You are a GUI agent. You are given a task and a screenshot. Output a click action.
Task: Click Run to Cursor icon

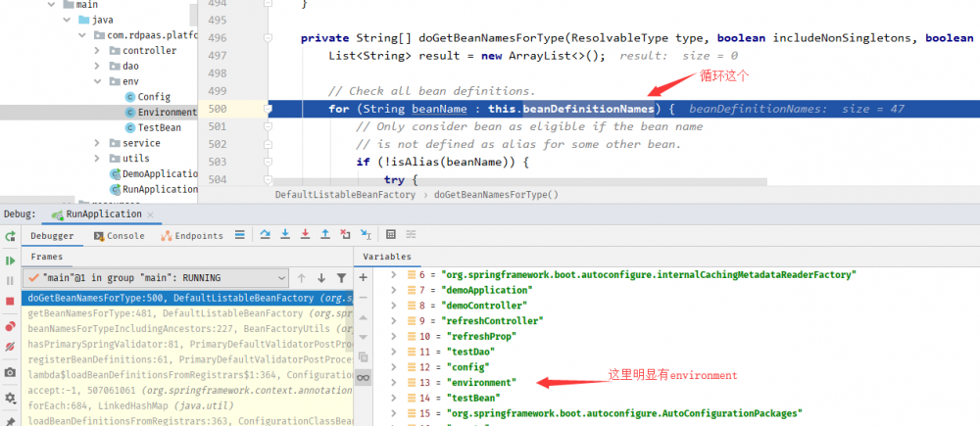tap(366, 235)
